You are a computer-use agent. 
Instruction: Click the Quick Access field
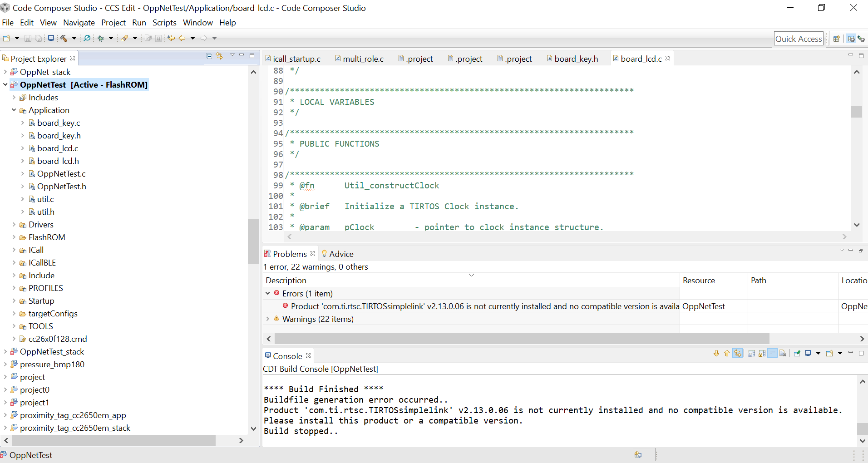click(x=799, y=39)
